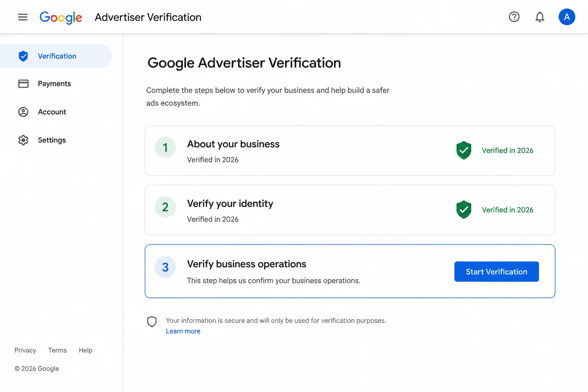Select Verification in the sidebar
The height and width of the screenshot is (392, 588).
pyautogui.click(x=56, y=56)
